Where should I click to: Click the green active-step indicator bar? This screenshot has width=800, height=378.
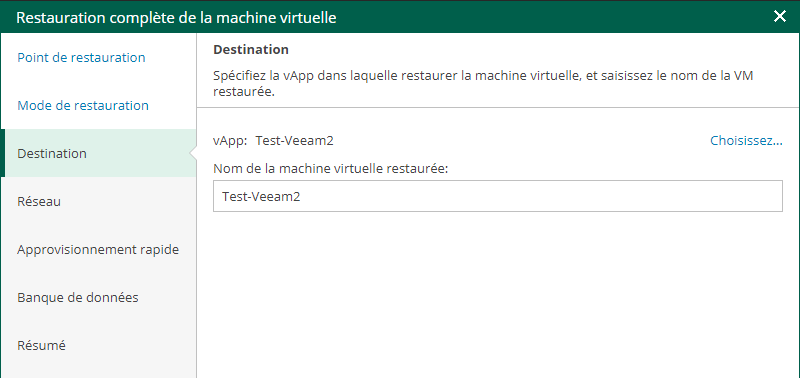[x=3, y=153]
